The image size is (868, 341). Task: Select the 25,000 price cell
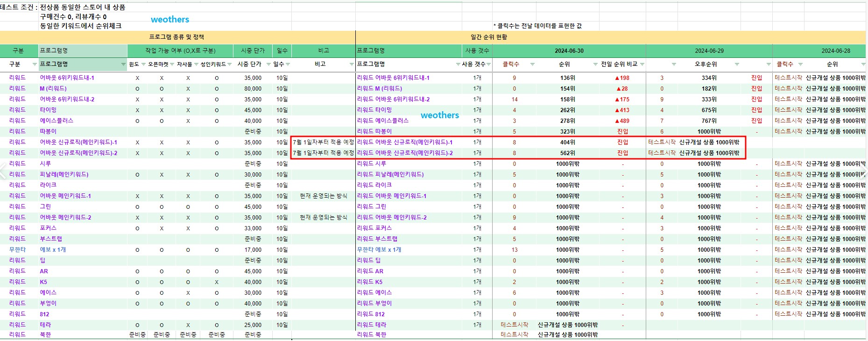253,325
